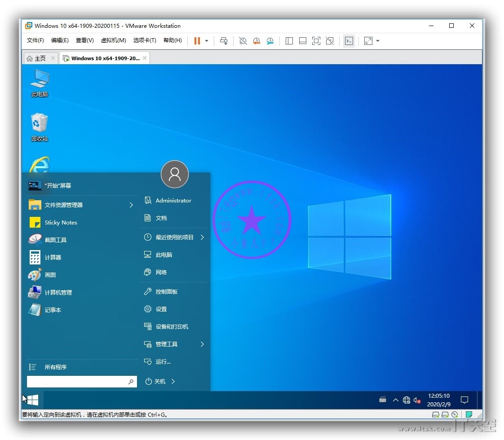Select the 回收站 desktop icon

(x=40, y=127)
